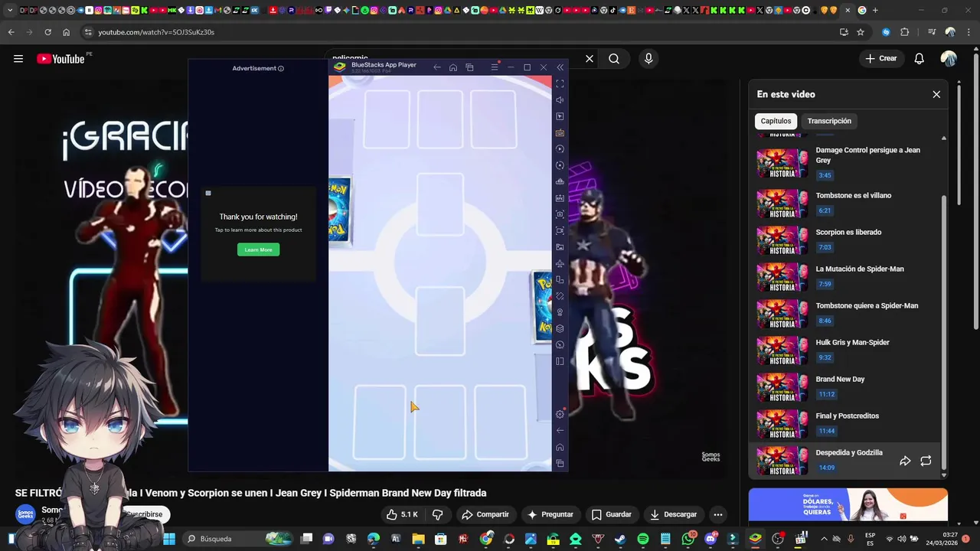Open the system volume control
980x551 pixels.
902,539
